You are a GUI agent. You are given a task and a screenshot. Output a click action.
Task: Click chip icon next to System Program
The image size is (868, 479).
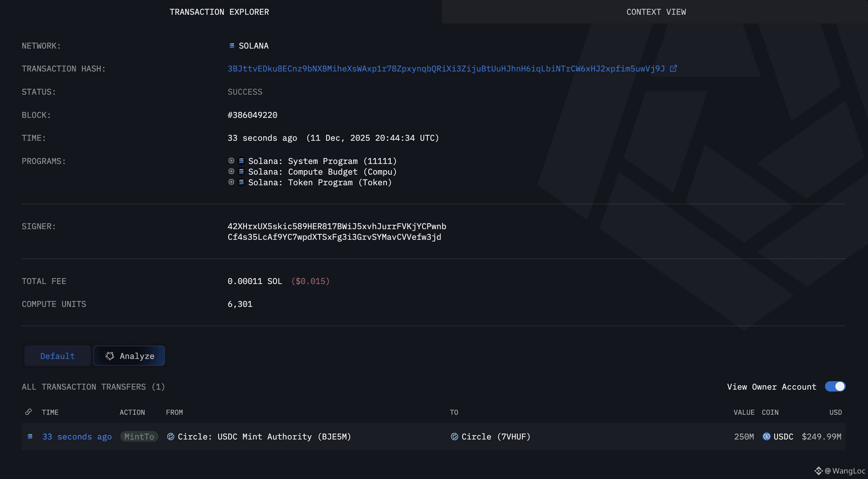coord(231,161)
